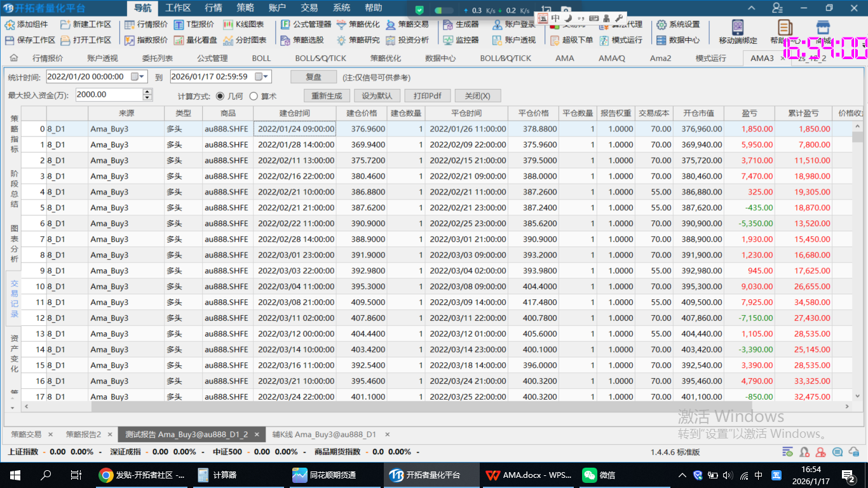The width and height of the screenshot is (868, 488).
Task: Click the 最大投入资金 input field
Action: click(x=108, y=95)
